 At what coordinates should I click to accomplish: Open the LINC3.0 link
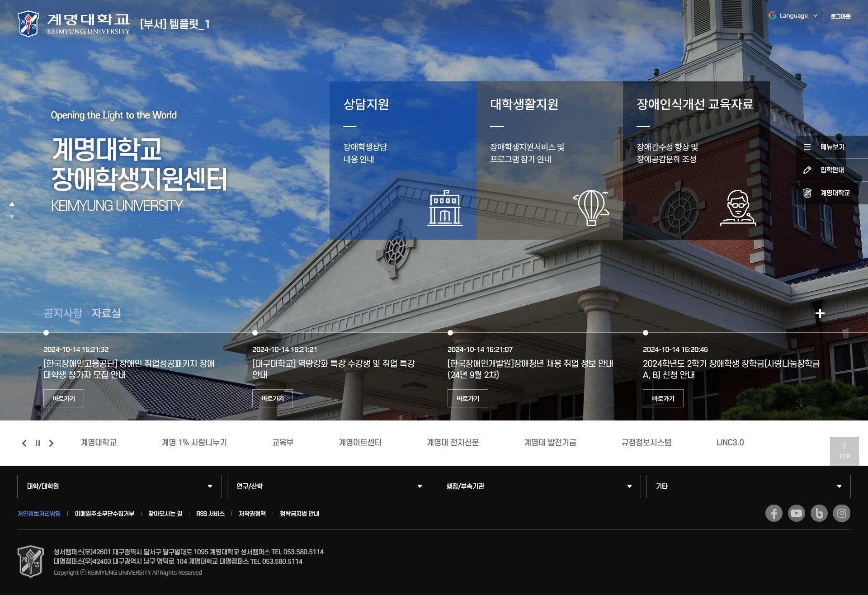click(x=730, y=443)
